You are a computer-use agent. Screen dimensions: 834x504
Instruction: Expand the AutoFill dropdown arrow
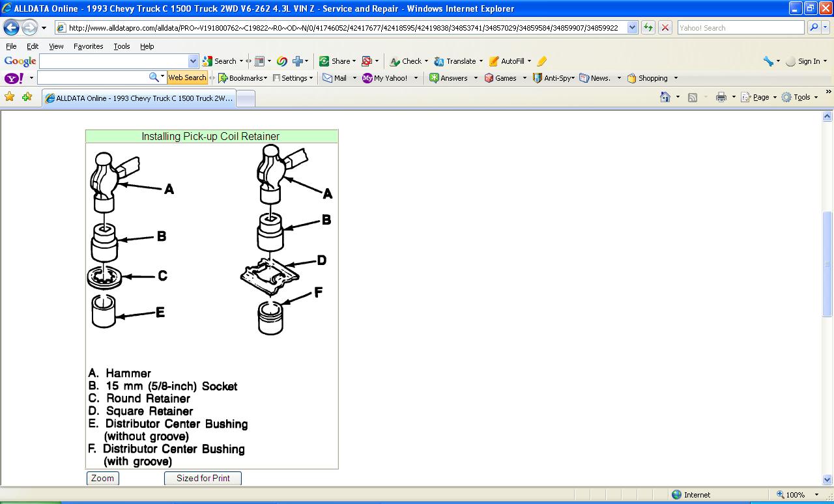[529, 61]
